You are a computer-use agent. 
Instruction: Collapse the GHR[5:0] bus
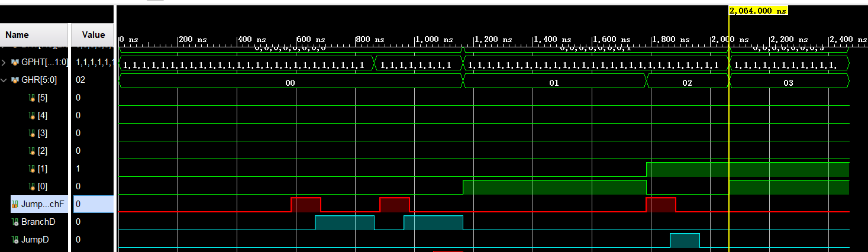4,80
